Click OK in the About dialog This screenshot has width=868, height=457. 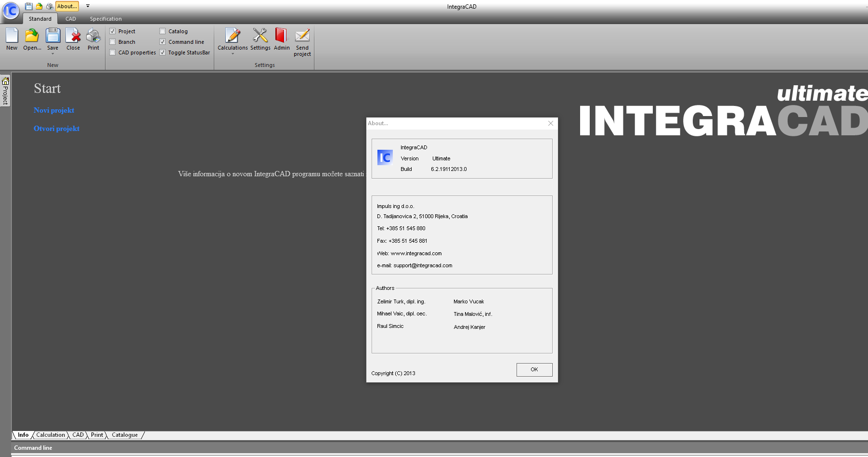point(534,369)
